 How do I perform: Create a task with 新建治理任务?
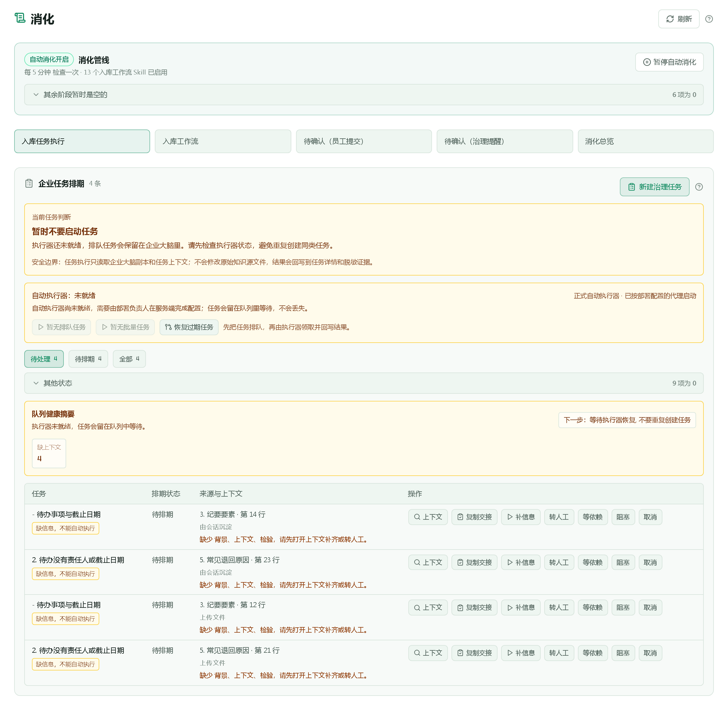click(x=654, y=187)
